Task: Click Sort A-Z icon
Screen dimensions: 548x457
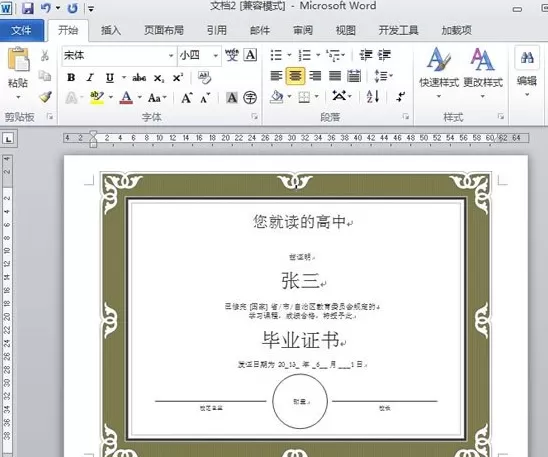Action: coord(373,96)
